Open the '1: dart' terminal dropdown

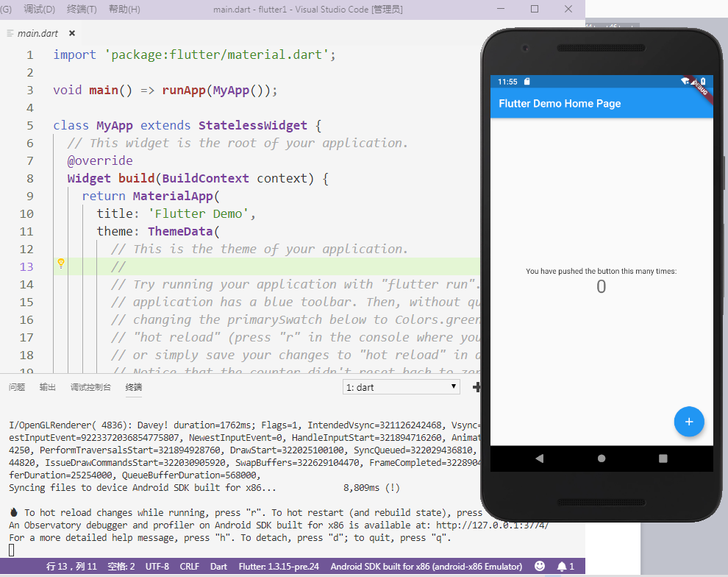(402, 387)
